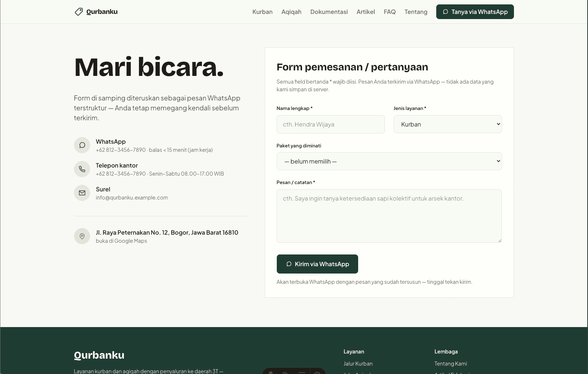Click the "Mari bicara." heading

(149, 67)
